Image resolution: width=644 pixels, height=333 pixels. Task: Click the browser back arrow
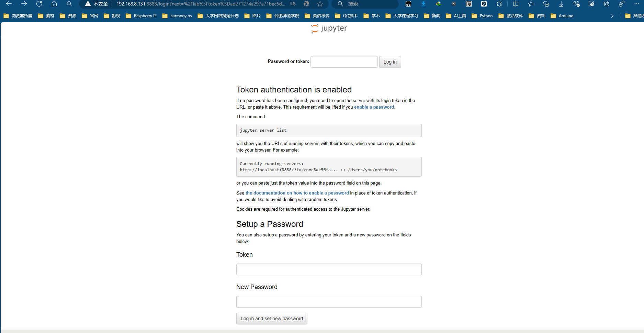(x=9, y=4)
